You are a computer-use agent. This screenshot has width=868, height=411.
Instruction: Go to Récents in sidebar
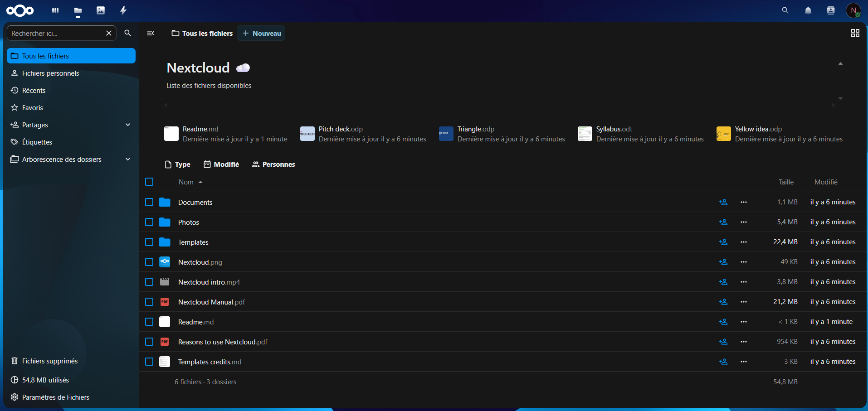point(34,91)
